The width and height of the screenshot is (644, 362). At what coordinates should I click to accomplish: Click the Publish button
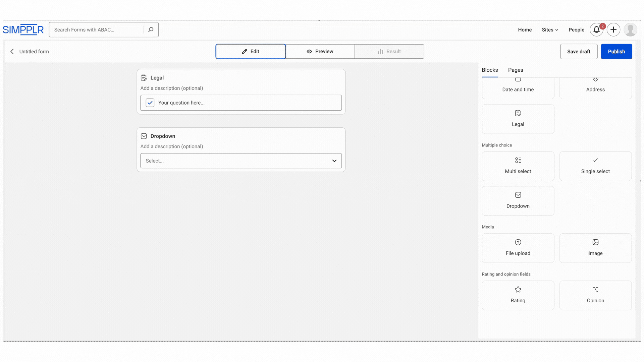616,52
